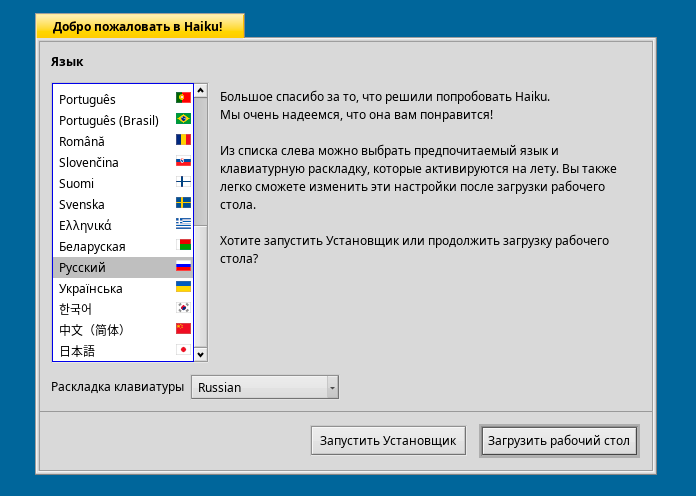Select 日本語 language
The width and height of the screenshot is (696, 496).
point(123,351)
